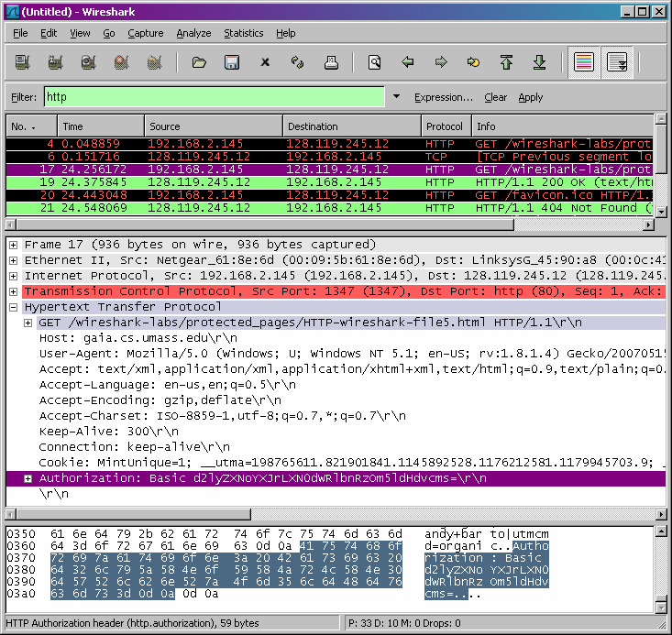Image resolution: width=672 pixels, height=635 pixels.
Task: Expand the Internet Protocol tree node
Action: coord(13,276)
